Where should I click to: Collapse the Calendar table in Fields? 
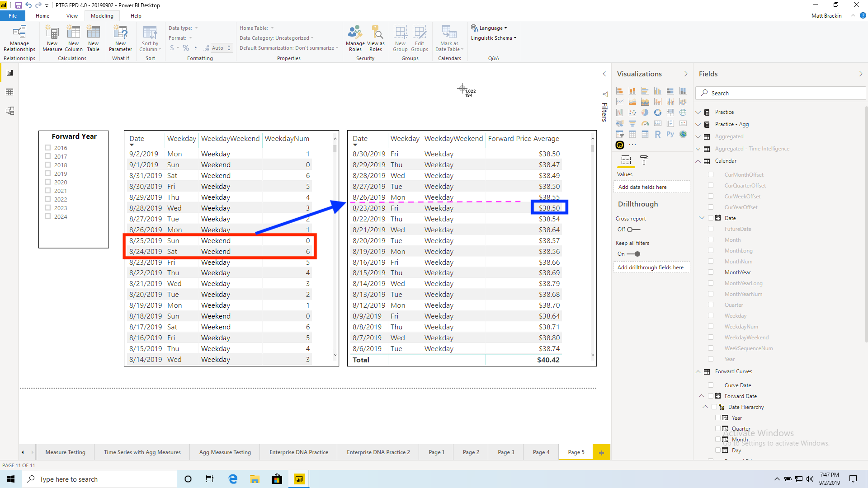tap(698, 161)
